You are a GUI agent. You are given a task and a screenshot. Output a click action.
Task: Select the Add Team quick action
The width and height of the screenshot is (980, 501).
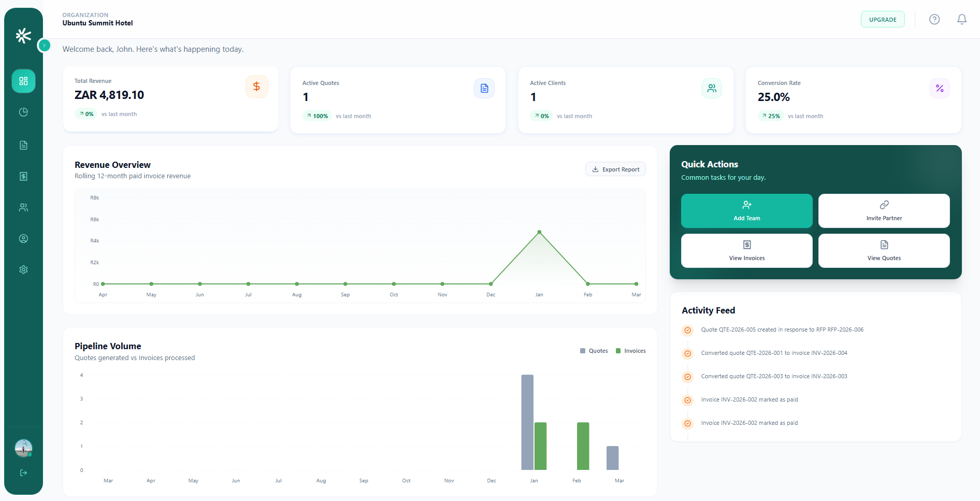[x=746, y=211]
